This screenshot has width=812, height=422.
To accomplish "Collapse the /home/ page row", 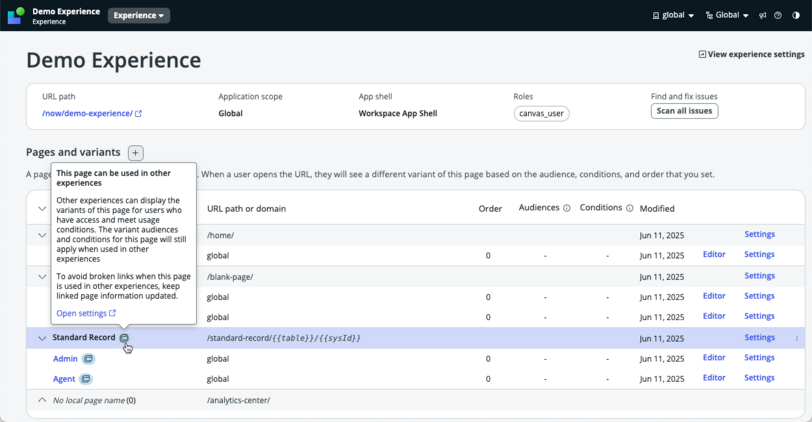I will 42,235.
